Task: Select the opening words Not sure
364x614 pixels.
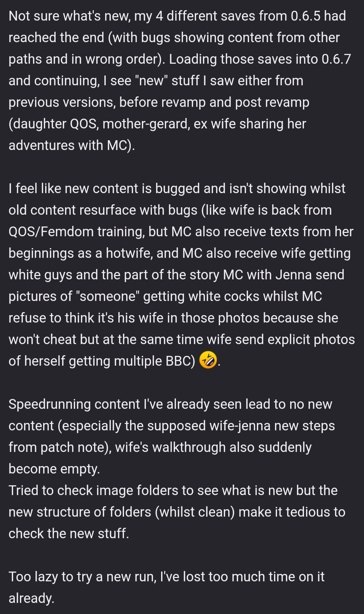Action: click(33, 16)
